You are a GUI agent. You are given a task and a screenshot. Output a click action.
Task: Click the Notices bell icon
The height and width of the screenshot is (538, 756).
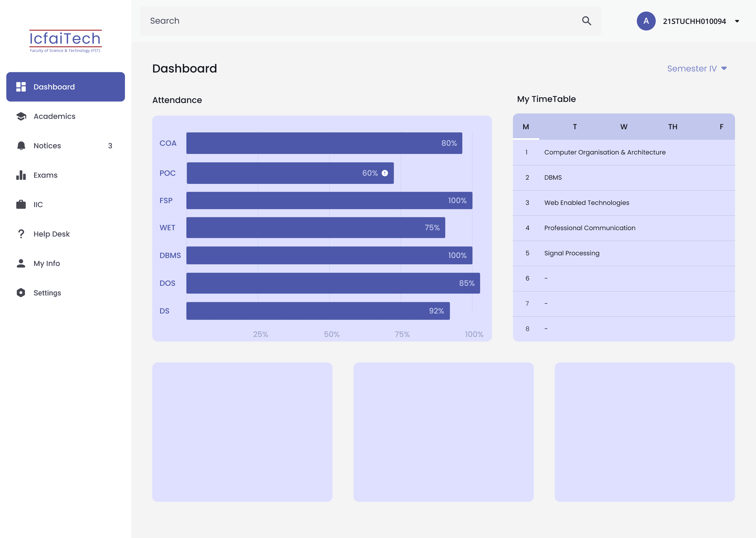pyautogui.click(x=21, y=146)
